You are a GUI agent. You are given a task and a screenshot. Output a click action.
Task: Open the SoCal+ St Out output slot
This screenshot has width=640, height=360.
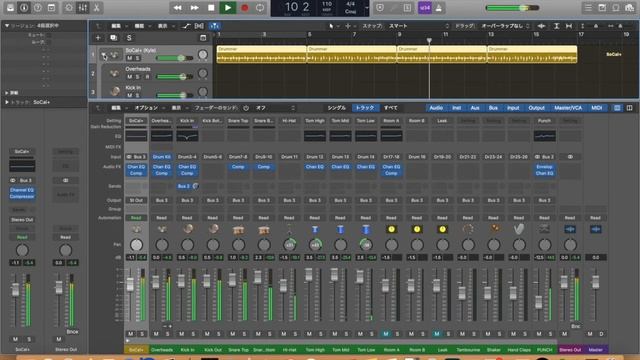click(x=136, y=200)
